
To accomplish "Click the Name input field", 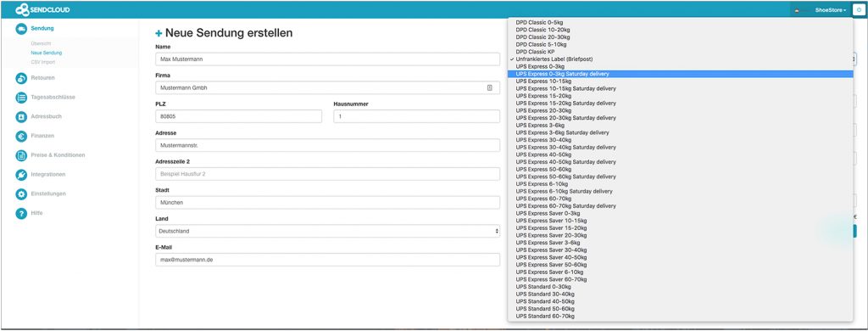I will pos(327,59).
